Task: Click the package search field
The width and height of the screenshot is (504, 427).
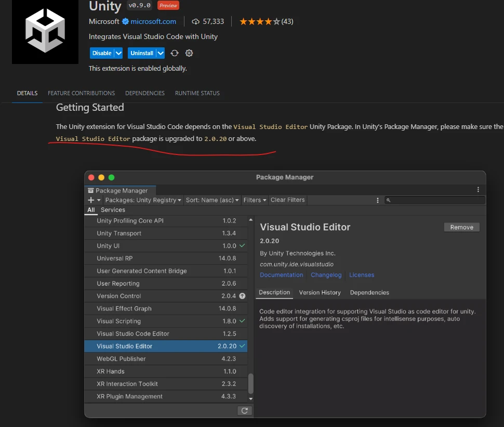Action: 436,200
